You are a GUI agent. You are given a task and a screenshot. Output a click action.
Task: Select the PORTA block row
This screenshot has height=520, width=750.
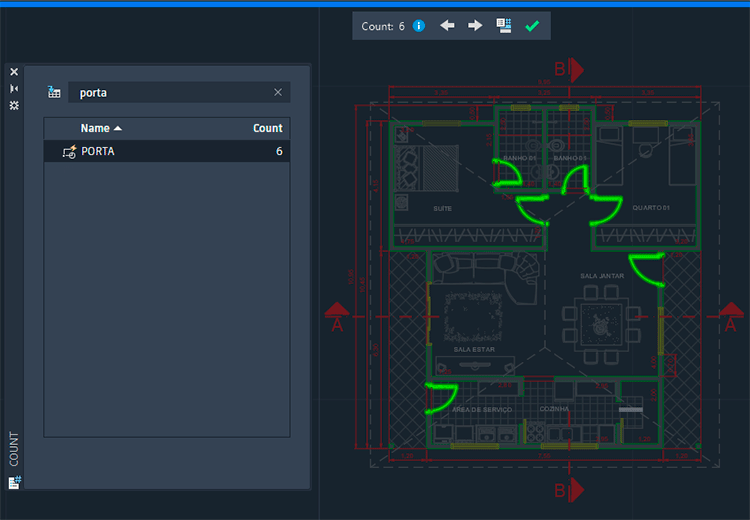click(x=167, y=151)
